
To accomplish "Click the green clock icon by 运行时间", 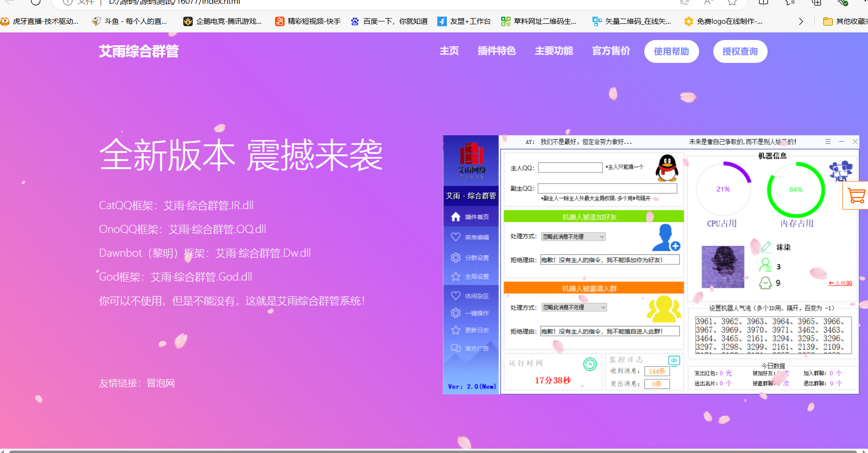I will [x=590, y=364].
